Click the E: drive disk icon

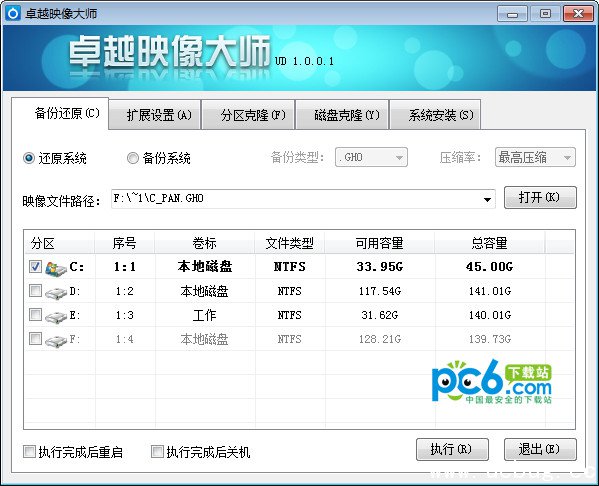coord(56,317)
